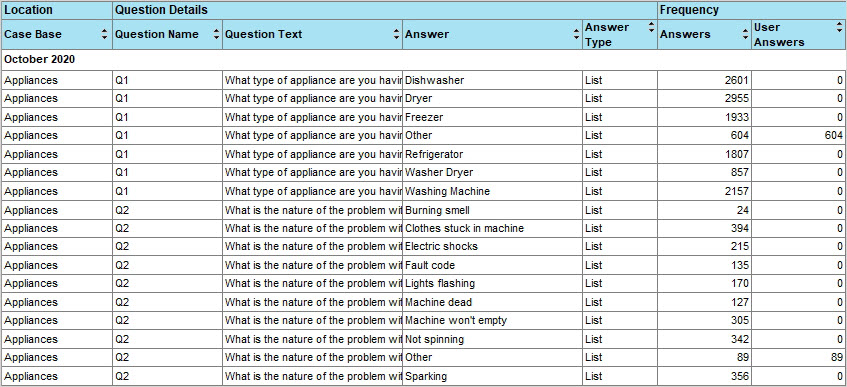The image size is (847, 387).
Task: Click the 356 answers value
Action: (740, 376)
